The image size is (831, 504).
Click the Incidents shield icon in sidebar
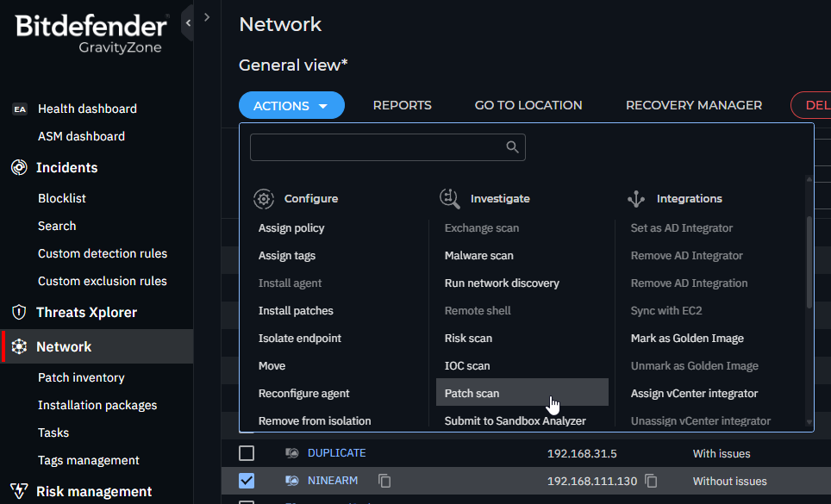tap(19, 168)
